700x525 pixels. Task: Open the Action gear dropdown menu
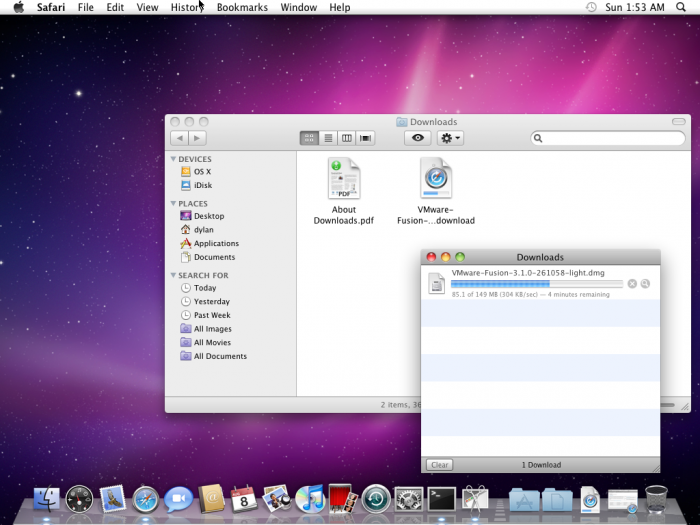tap(450, 138)
